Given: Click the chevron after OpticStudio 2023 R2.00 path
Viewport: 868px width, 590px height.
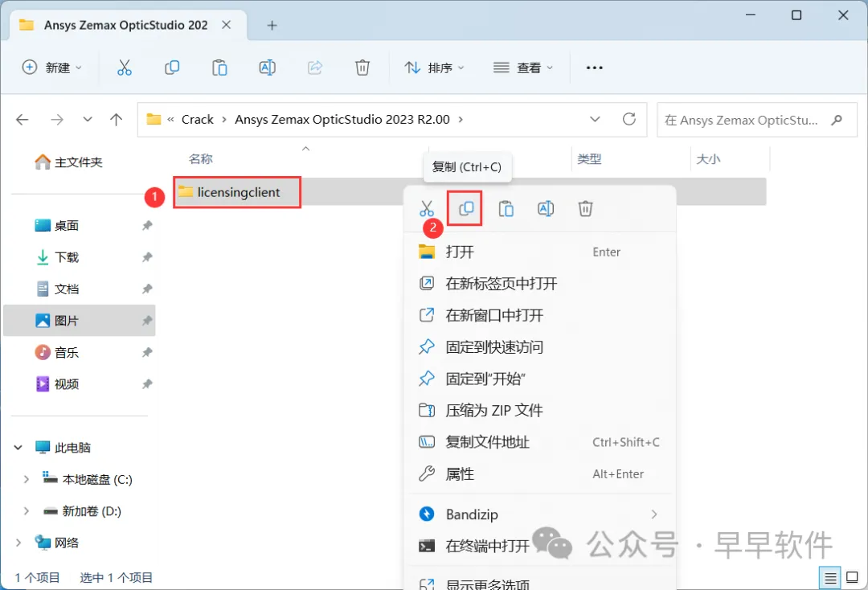Looking at the screenshot, I should pyautogui.click(x=461, y=120).
